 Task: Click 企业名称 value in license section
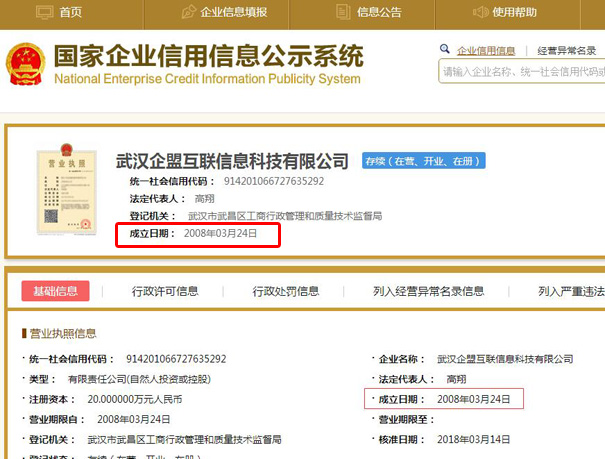505,359
